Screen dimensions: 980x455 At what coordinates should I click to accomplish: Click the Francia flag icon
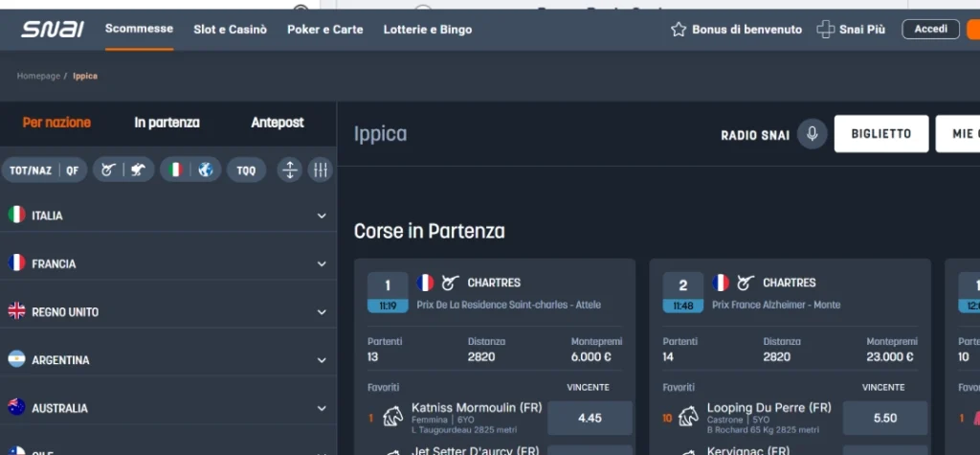coord(16,263)
